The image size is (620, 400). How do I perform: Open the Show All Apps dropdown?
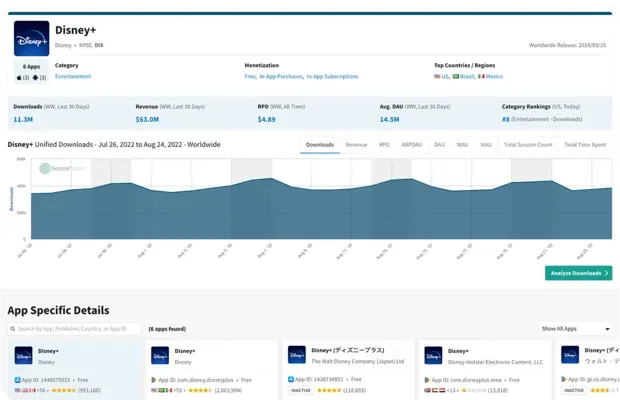pyautogui.click(x=575, y=328)
